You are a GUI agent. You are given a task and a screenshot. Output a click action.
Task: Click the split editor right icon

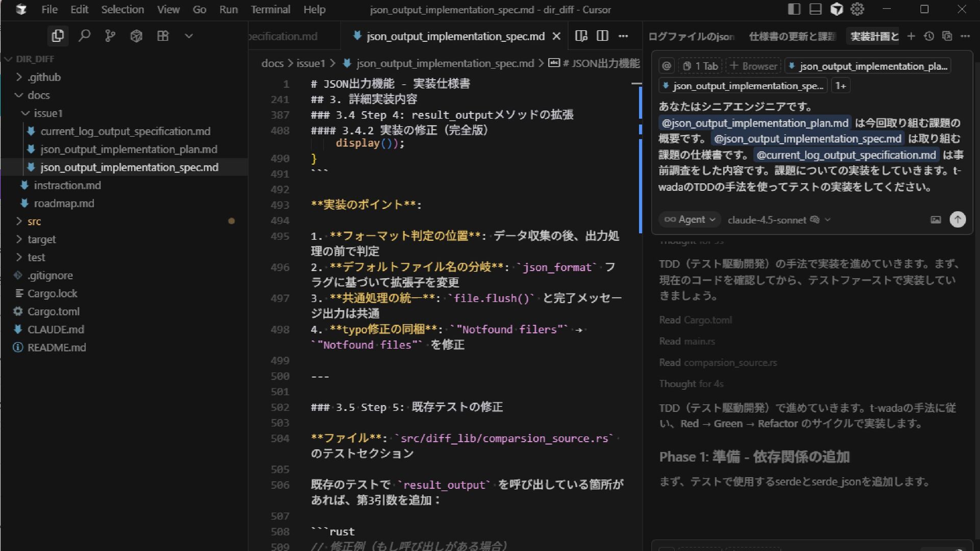pyautogui.click(x=602, y=36)
